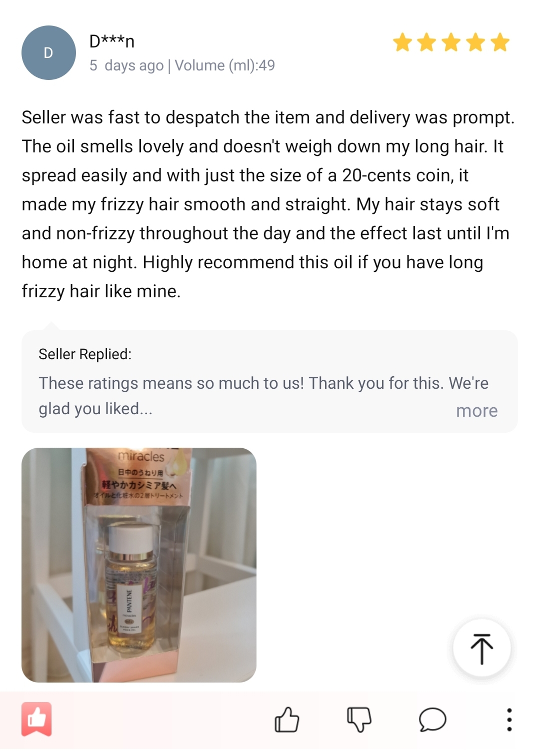Tap the thumbs-up icon to like review
This screenshot has width=540, height=756.
click(x=287, y=720)
